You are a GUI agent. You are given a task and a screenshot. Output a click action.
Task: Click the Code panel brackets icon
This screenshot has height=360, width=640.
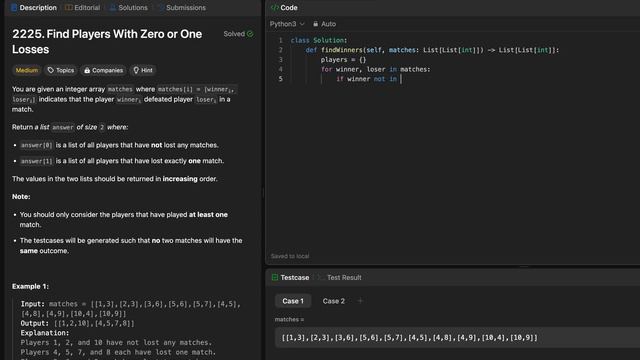click(275, 8)
